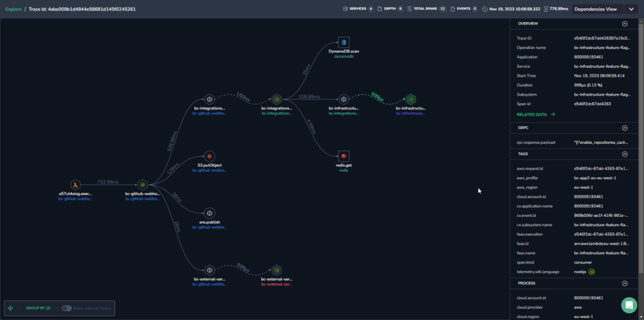Viewport: 644px width, 320px height.
Task: Click the Events indicator icon
Action: (453, 9)
